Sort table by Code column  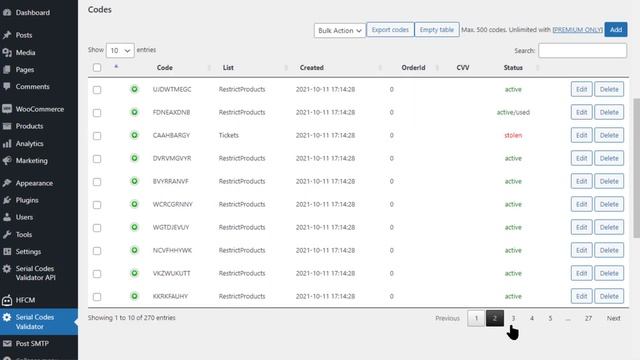[164, 68]
